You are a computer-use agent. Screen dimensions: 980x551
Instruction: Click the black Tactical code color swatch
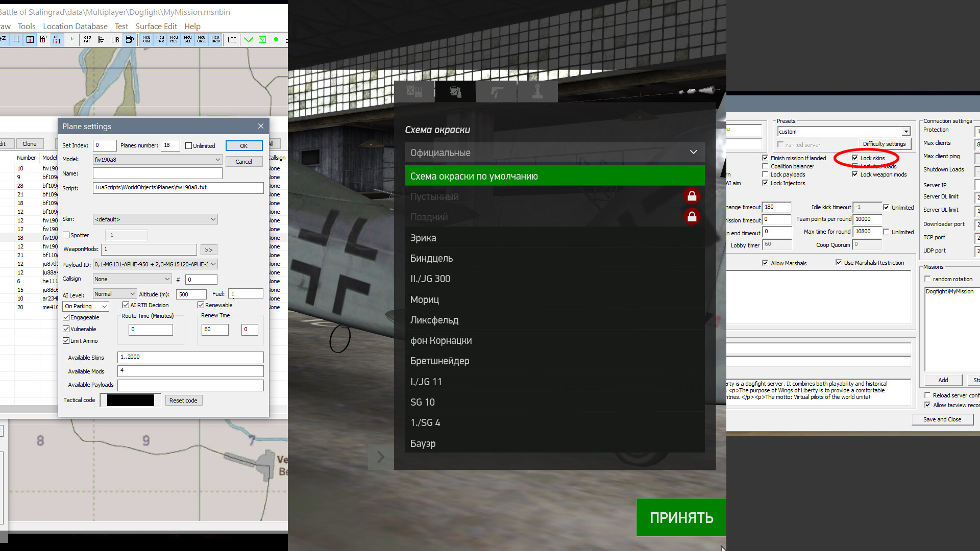(x=131, y=400)
